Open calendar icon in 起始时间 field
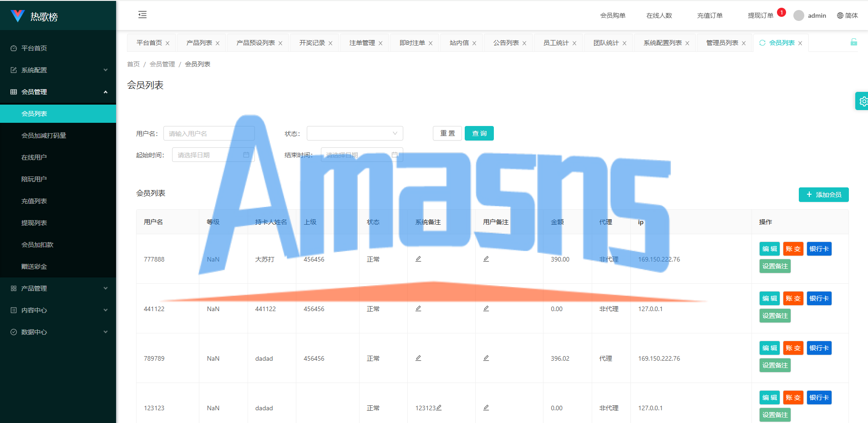Screen dimensions: 868x423 point(246,155)
